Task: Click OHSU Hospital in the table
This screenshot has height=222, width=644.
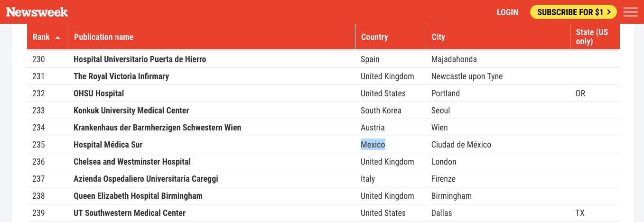Action: click(99, 93)
